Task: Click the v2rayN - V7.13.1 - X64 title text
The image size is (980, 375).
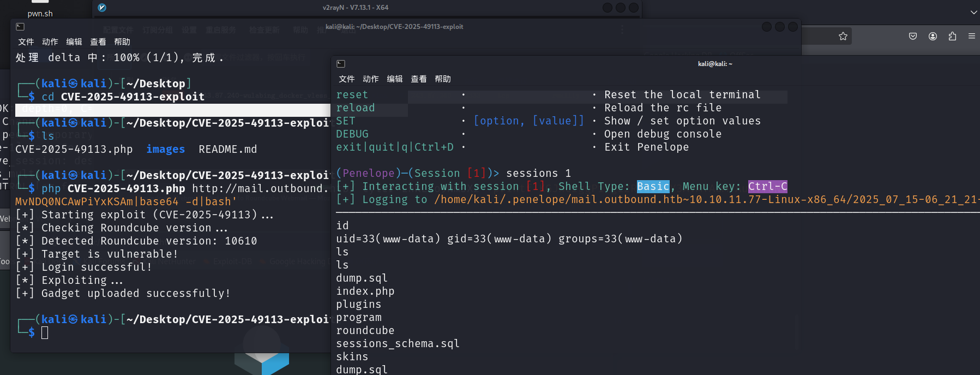Action: pos(356,8)
